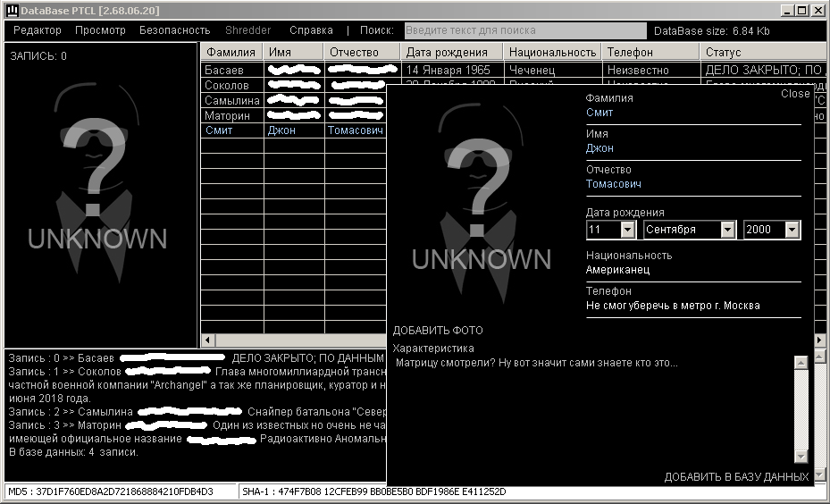Sort by the Фамилия column header
Image resolution: width=830 pixels, height=504 pixels.
click(231, 52)
